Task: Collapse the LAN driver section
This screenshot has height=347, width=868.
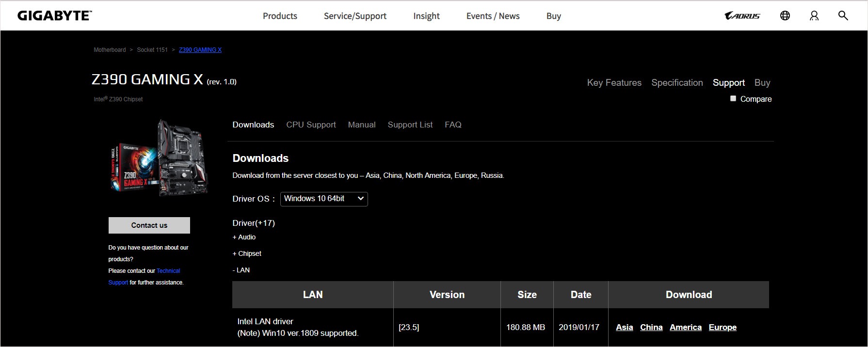Action: 241,270
